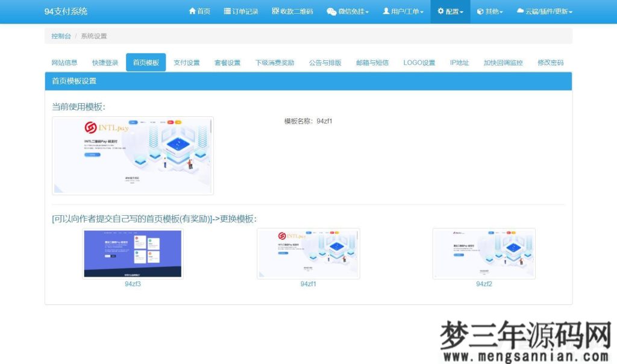Click the icon beside 其他 menu

[x=479, y=11]
